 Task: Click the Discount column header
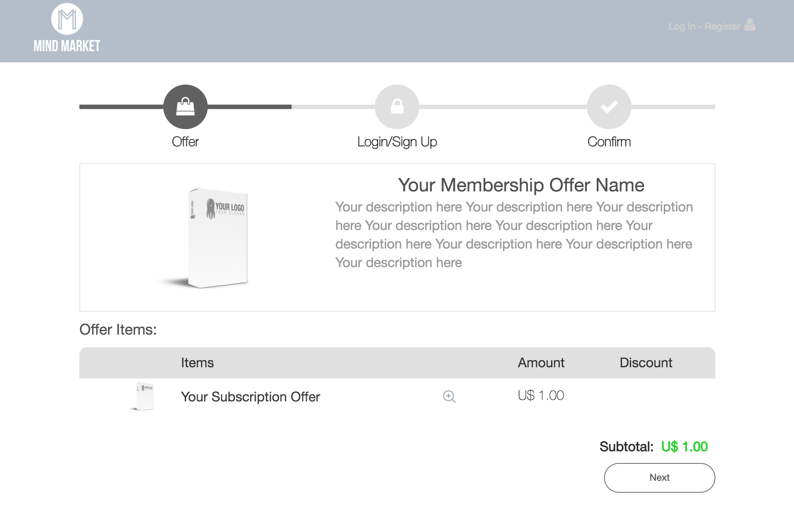point(646,362)
